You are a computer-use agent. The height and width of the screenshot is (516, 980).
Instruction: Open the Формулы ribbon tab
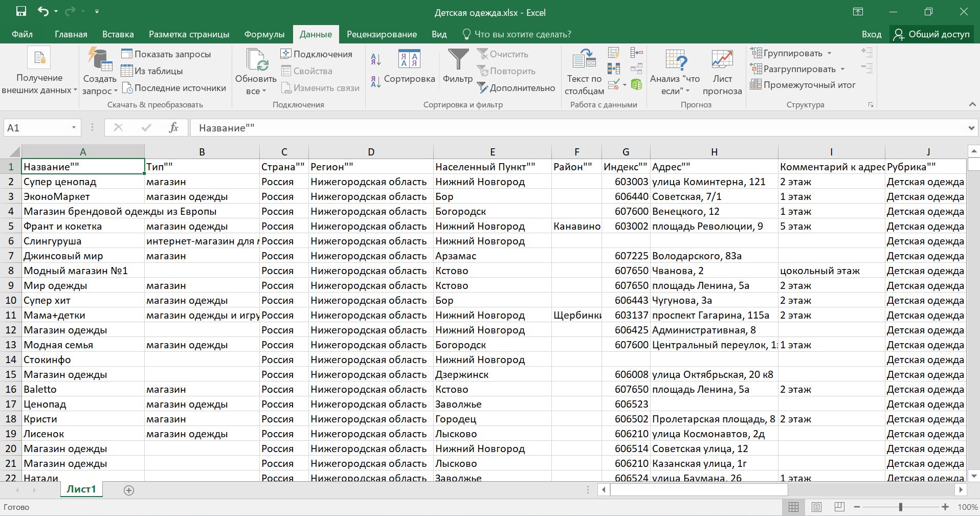coord(264,34)
